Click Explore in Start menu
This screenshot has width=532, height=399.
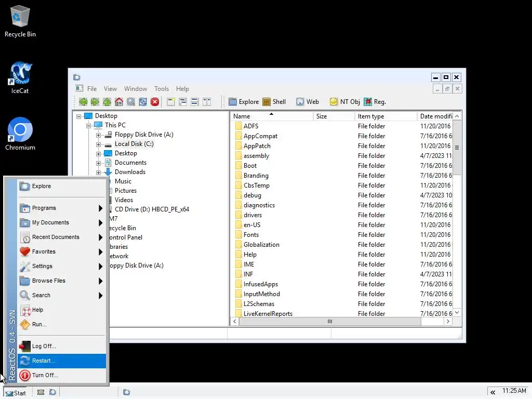[62, 186]
